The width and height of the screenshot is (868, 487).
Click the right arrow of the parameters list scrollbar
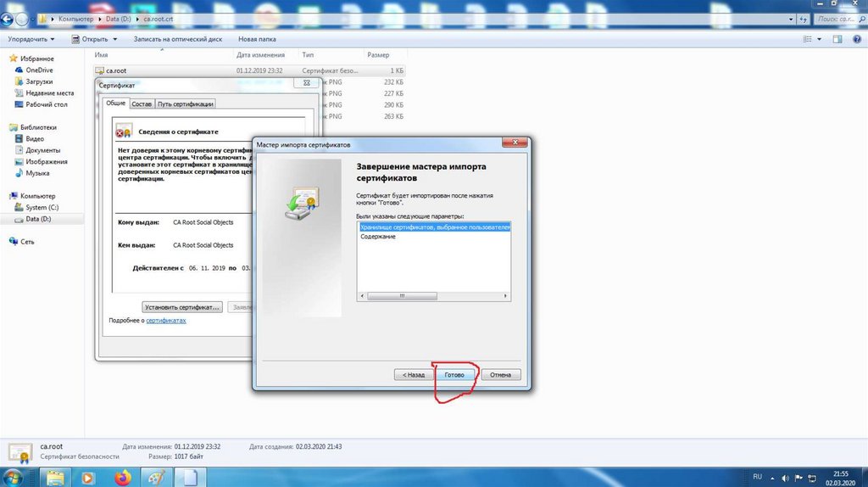[x=505, y=296]
